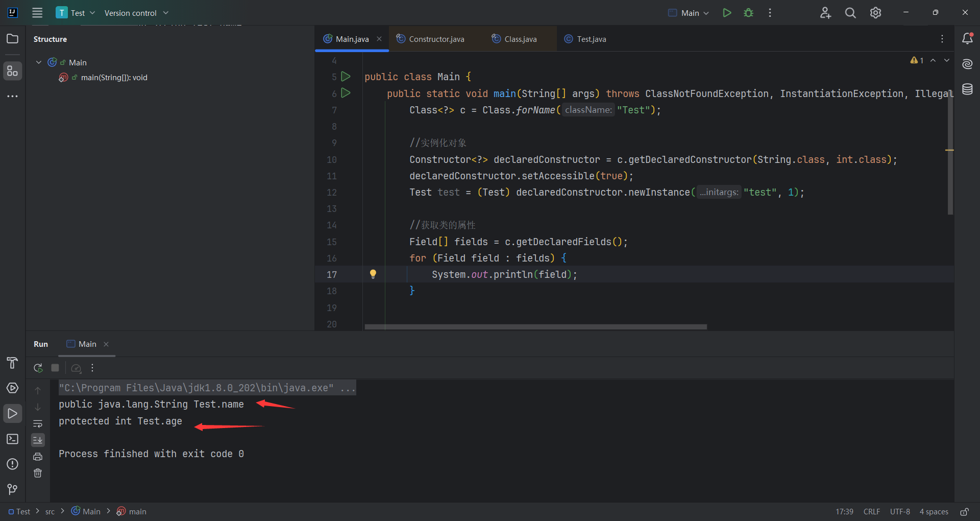Change UTF-8 file encoding
The image size is (980, 521).
tap(900, 511)
